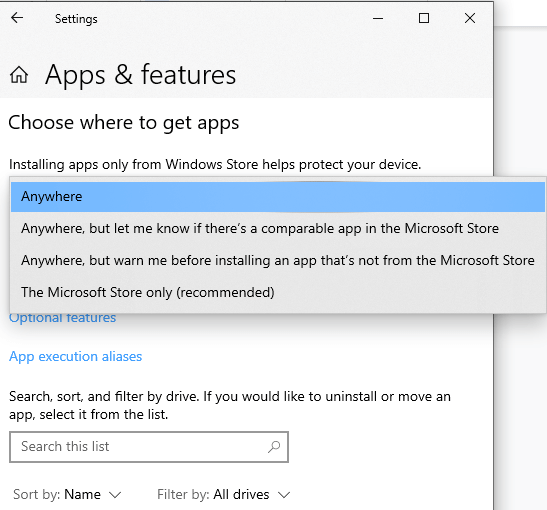Screen dimensions: 547x510
Task: Open the Optional features link
Action: 62,318
